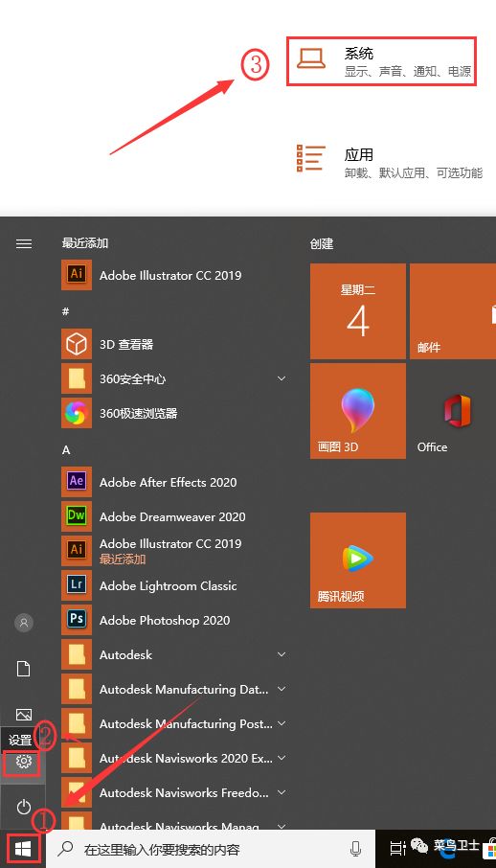The image size is (496, 868).
Task: Open the System settings category
Action: point(381,61)
